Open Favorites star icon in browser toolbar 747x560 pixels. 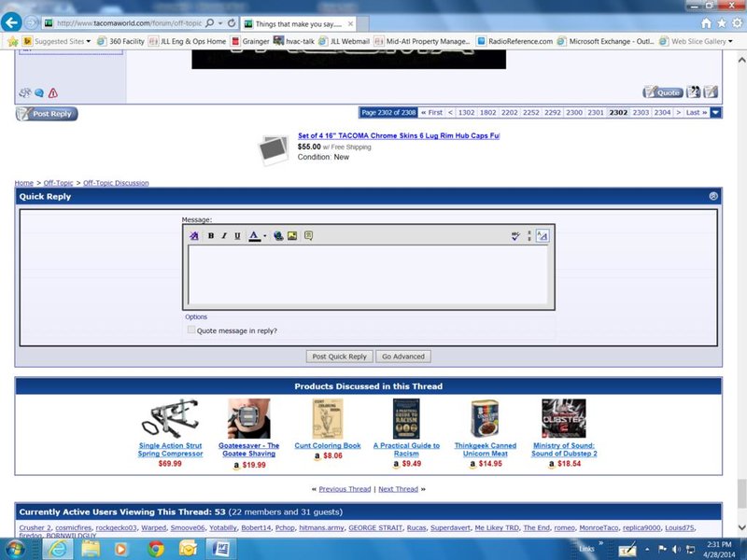pos(722,22)
